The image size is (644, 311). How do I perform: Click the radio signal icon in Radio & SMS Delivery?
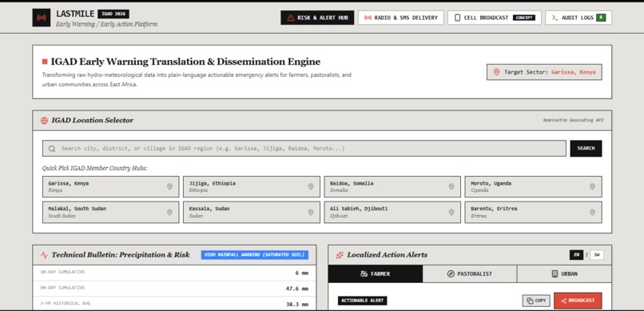(368, 18)
